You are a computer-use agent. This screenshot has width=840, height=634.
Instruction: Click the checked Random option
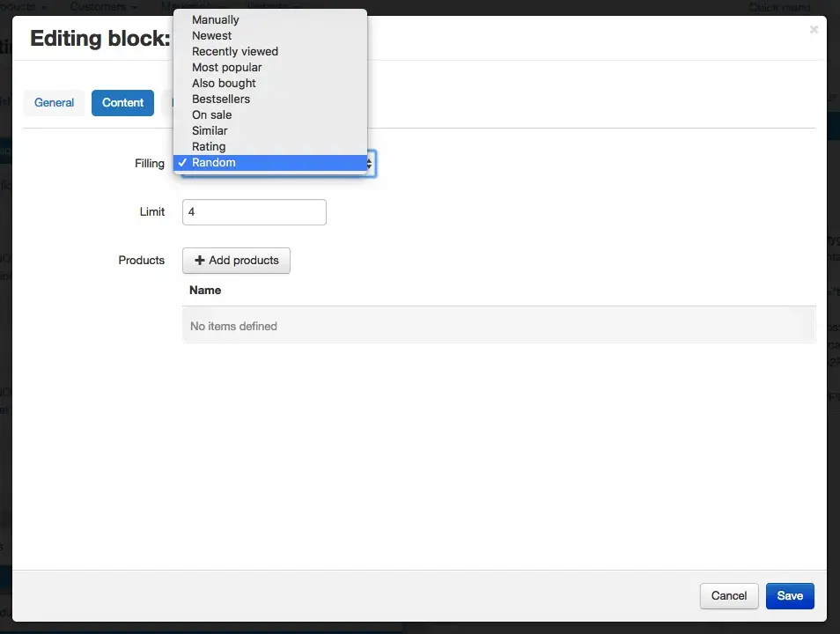click(x=213, y=162)
